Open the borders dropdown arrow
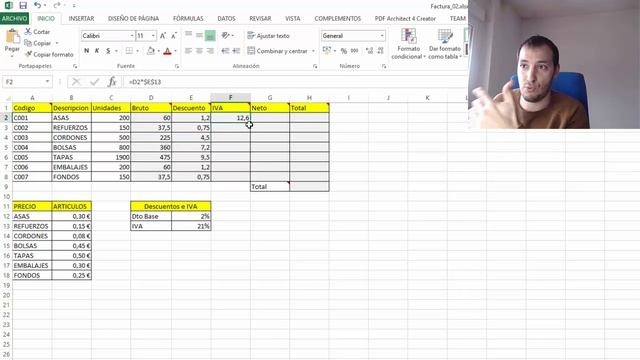This screenshot has height=360, width=640. click(x=138, y=51)
